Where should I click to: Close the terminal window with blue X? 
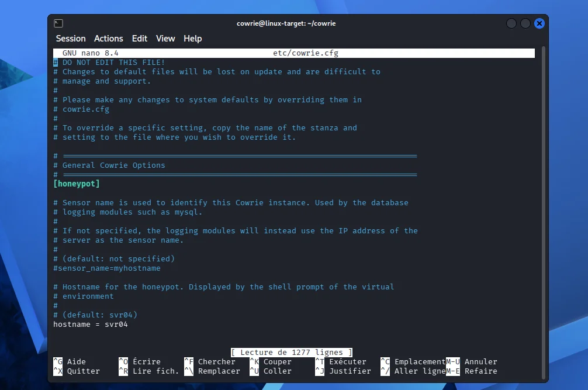click(x=539, y=23)
